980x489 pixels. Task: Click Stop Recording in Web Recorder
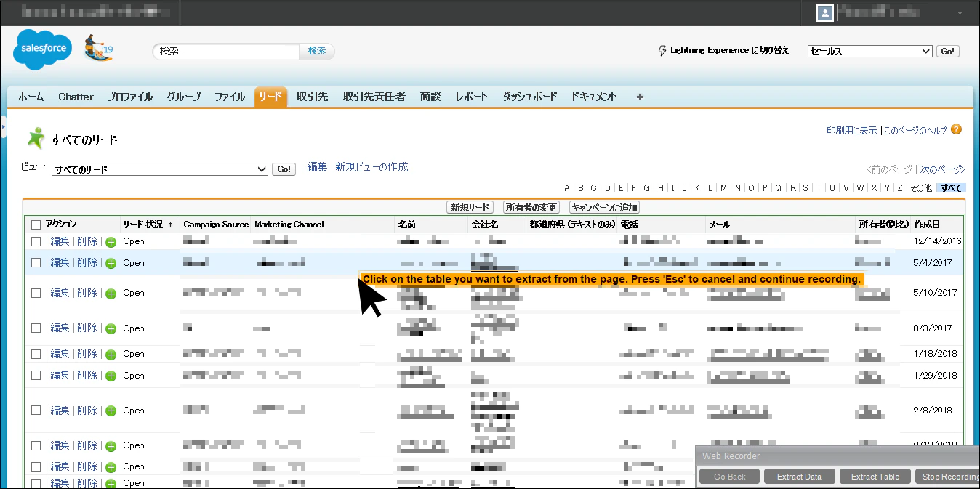947,477
